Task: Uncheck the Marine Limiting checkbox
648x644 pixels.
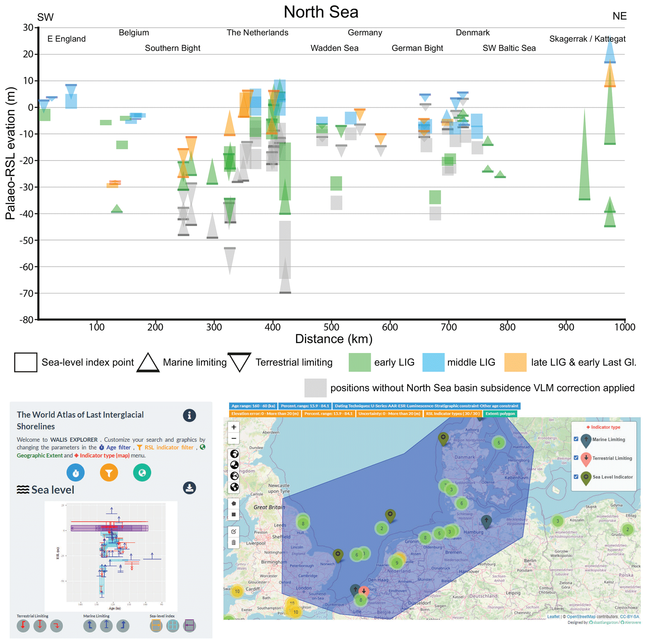Action: pyautogui.click(x=576, y=439)
